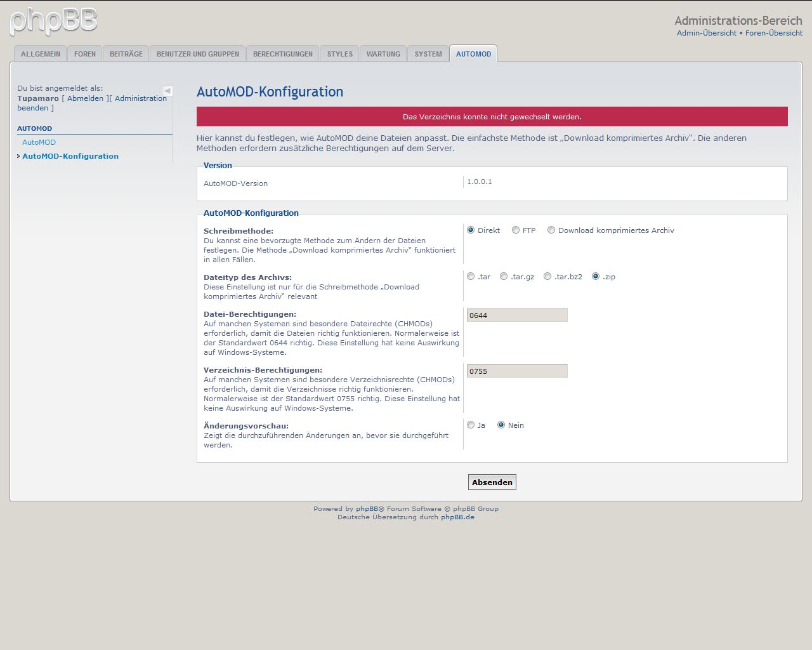Open the phpBB.de translation link
Image resolution: width=812 pixels, height=650 pixels.
(457, 517)
